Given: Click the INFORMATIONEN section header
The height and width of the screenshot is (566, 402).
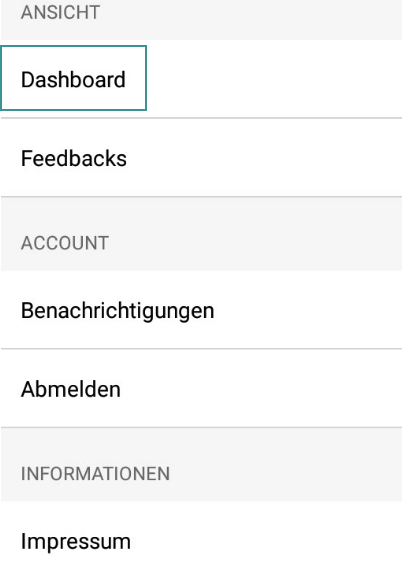Looking at the screenshot, I should [x=95, y=473].
